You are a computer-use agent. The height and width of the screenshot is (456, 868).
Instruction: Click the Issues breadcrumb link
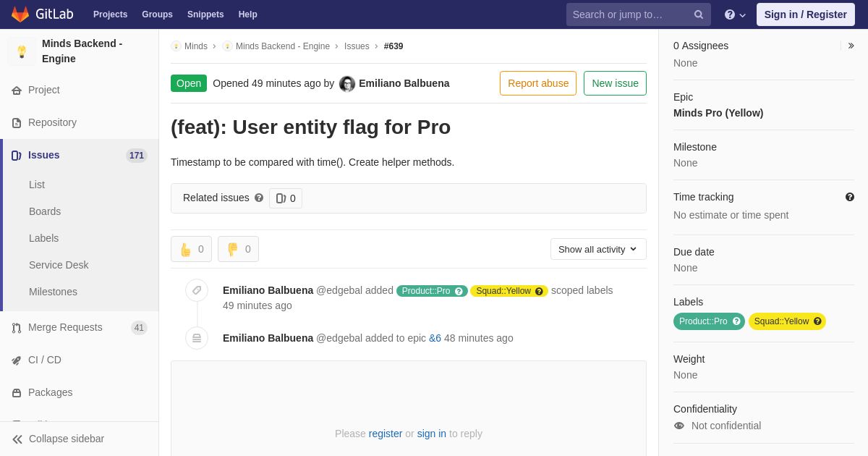coord(357,46)
